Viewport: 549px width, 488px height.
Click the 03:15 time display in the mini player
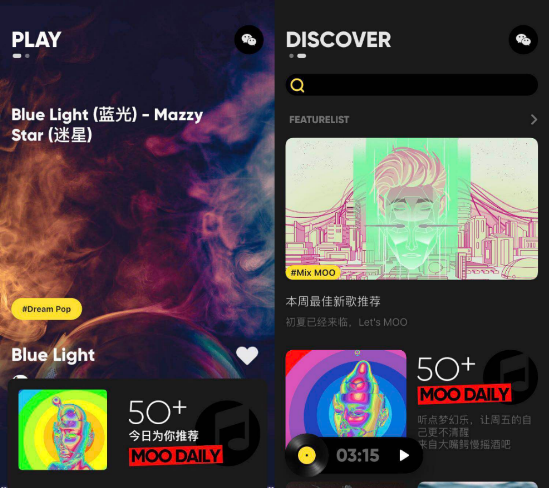358,455
